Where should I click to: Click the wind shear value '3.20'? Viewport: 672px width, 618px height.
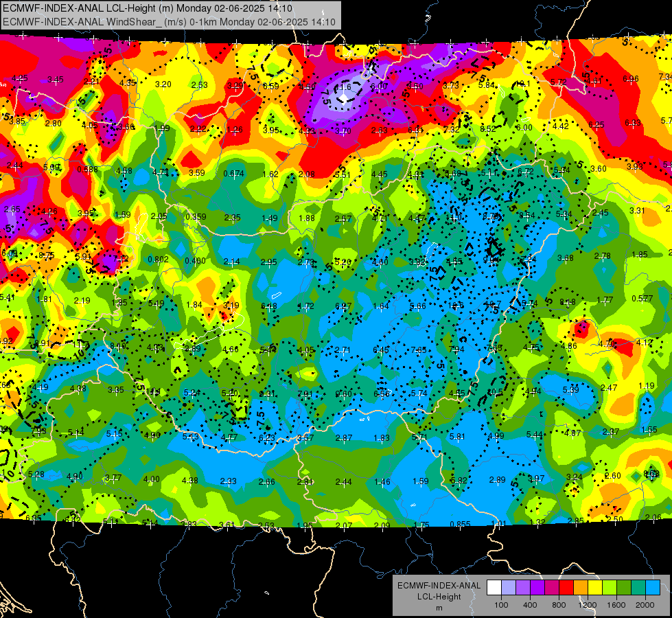163,84
